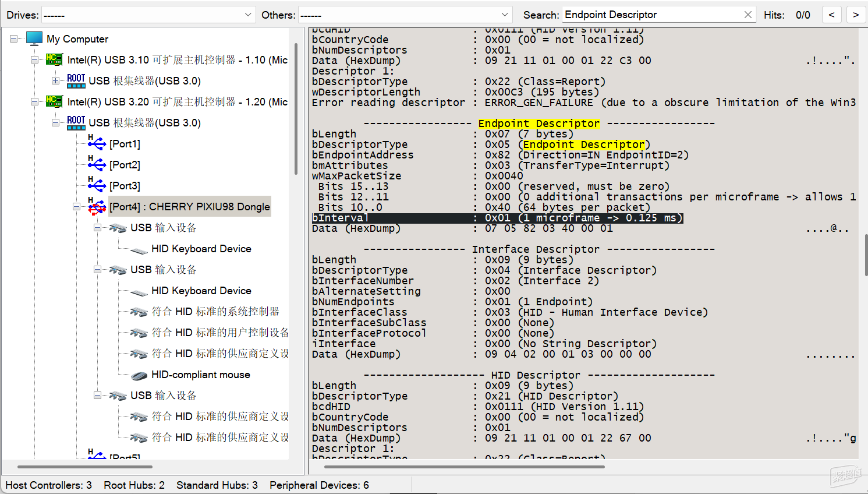
Task: Click the first ROOT hub icon
Action: tap(76, 80)
